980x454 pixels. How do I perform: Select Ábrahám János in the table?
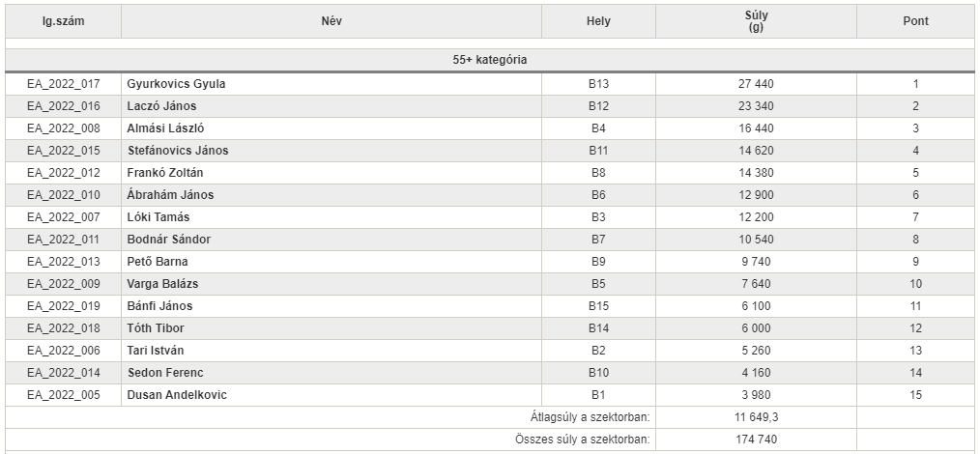tap(170, 195)
